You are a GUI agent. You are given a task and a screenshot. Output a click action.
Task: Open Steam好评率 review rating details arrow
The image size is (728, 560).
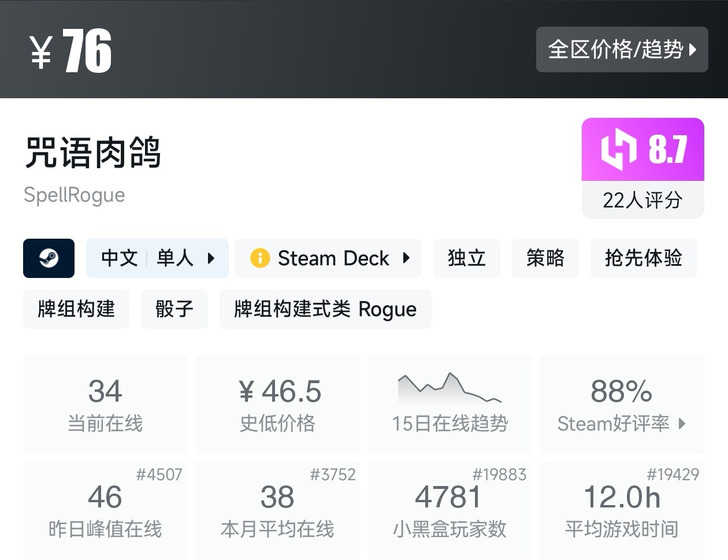682,424
